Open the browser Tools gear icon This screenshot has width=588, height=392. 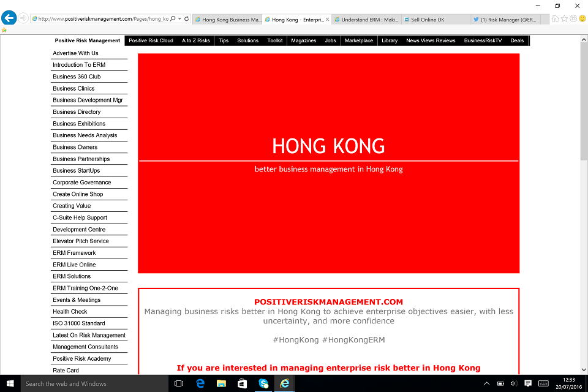pyautogui.click(x=573, y=18)
